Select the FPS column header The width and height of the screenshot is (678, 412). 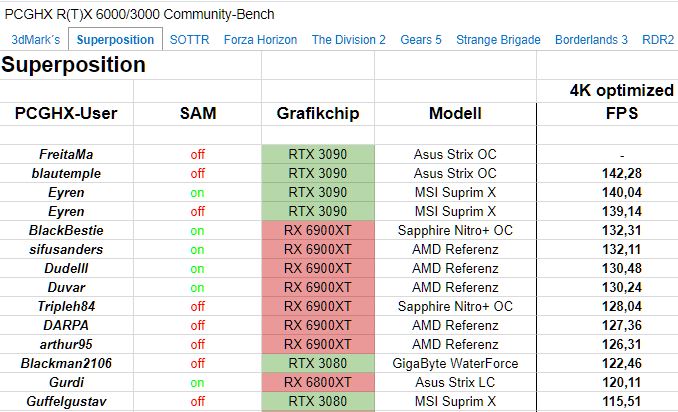[x=622, y=113]
